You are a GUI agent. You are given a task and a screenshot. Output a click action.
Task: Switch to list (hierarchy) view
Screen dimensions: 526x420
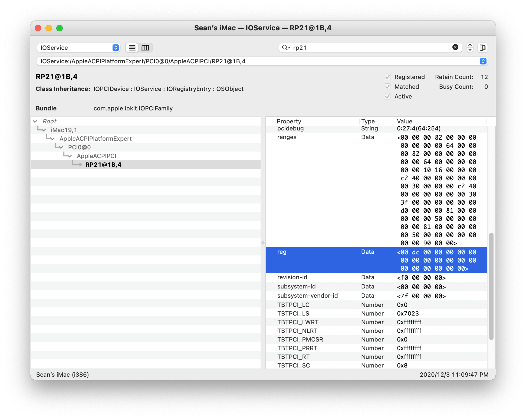tap(132, 48)
